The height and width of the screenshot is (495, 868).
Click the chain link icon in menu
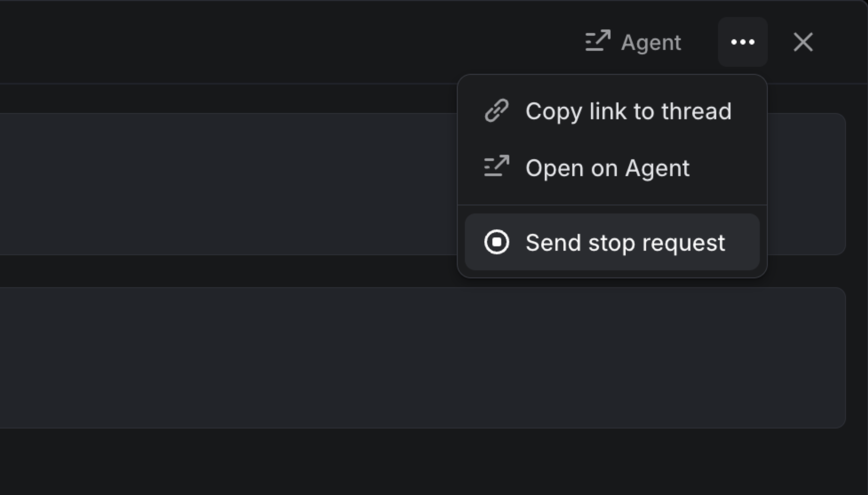[x=496, y=111]
